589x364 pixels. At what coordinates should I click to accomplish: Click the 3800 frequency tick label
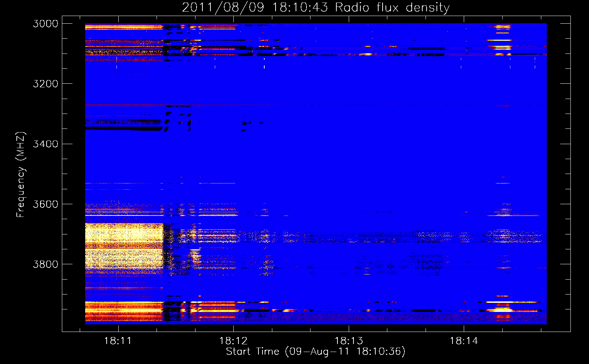point(46,264)
